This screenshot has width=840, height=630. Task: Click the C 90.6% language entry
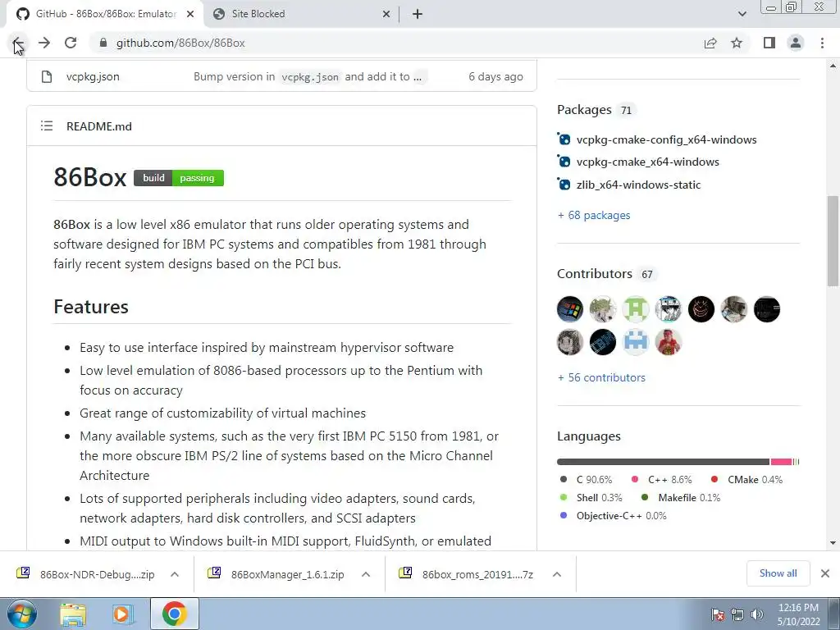(586, 479)
